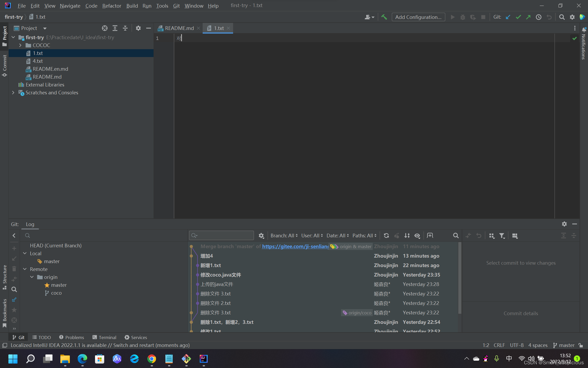Collapse all in Project panel

125,28
